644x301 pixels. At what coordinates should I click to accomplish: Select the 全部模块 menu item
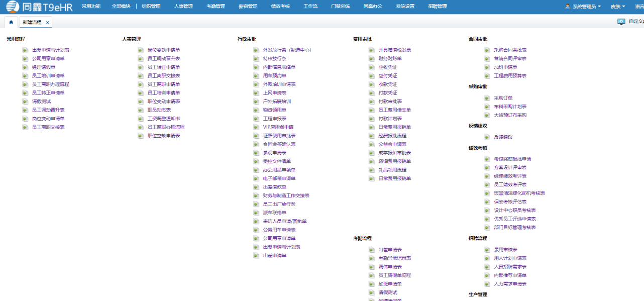pyautogui.click(x=121, y=7)
